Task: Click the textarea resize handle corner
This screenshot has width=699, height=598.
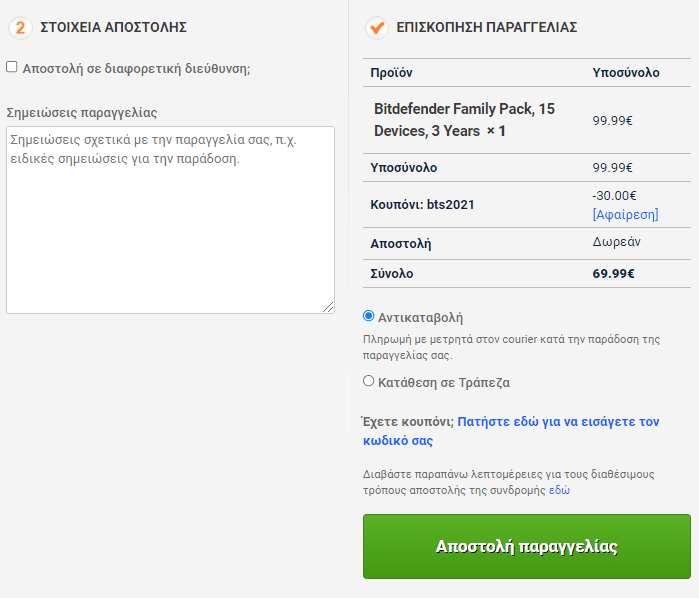Action: [x=328, y=307]
